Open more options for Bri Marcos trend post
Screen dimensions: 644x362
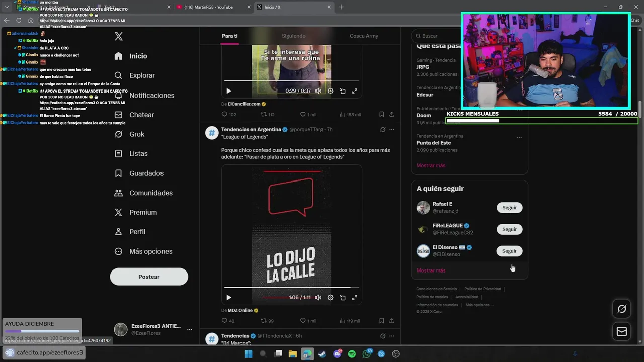point(392,336)
